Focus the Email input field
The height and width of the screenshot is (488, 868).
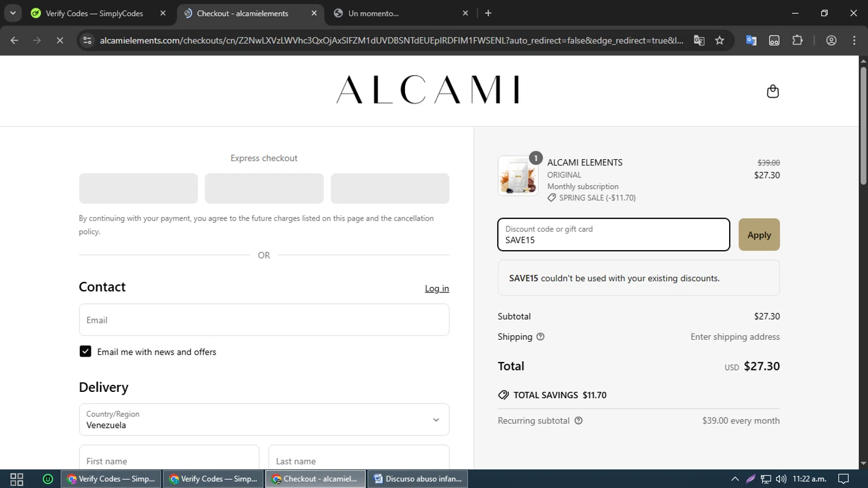pyautogui.click(x=264, y=320)
